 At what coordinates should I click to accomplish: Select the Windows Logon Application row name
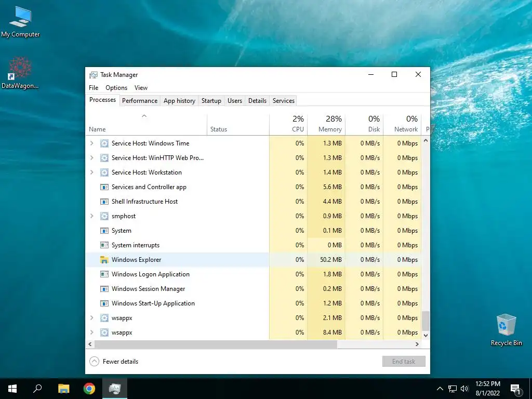pos(151,274)
